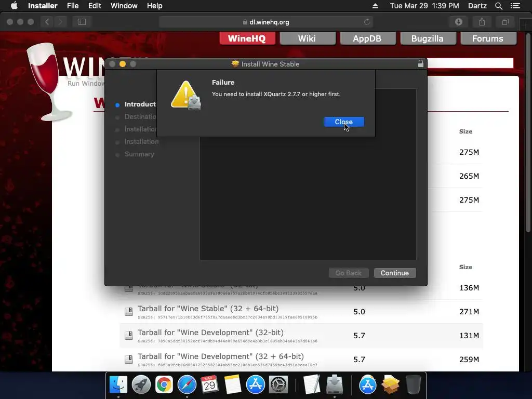Image resolution: width=532 pixels, height=399 pixels.
Task: Open the Installer menu
Action: (x=43, y=6)
